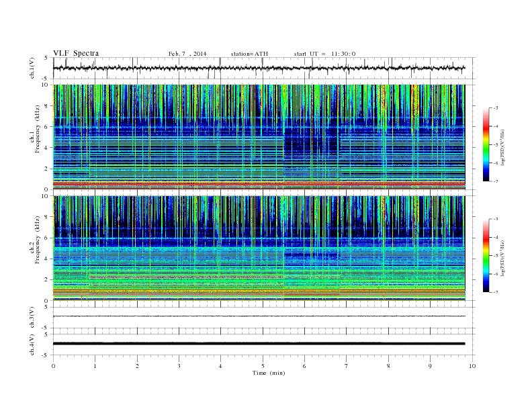Click the '6' tick on the time axis
Screen dimensions: 532x411
[x=305, y=366]
